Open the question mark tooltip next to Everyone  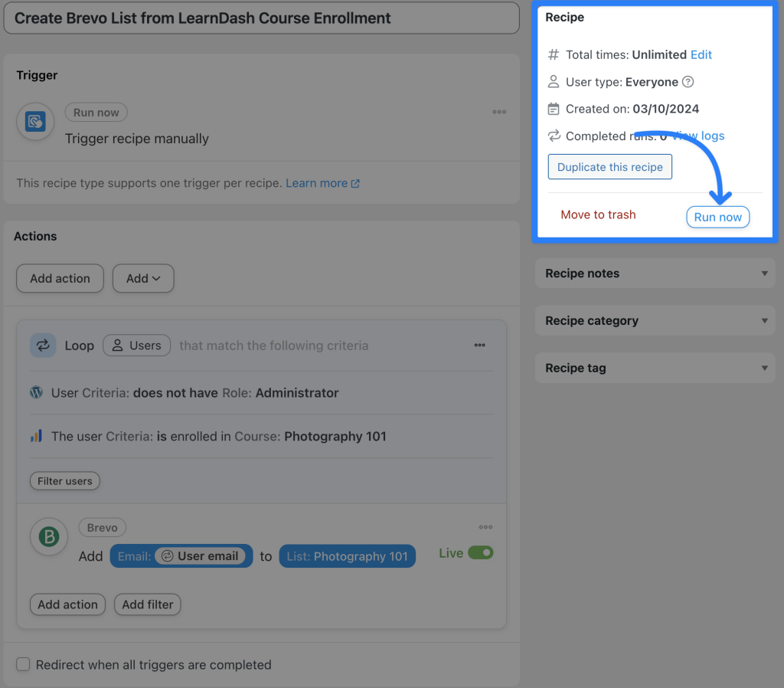point(689,82)
